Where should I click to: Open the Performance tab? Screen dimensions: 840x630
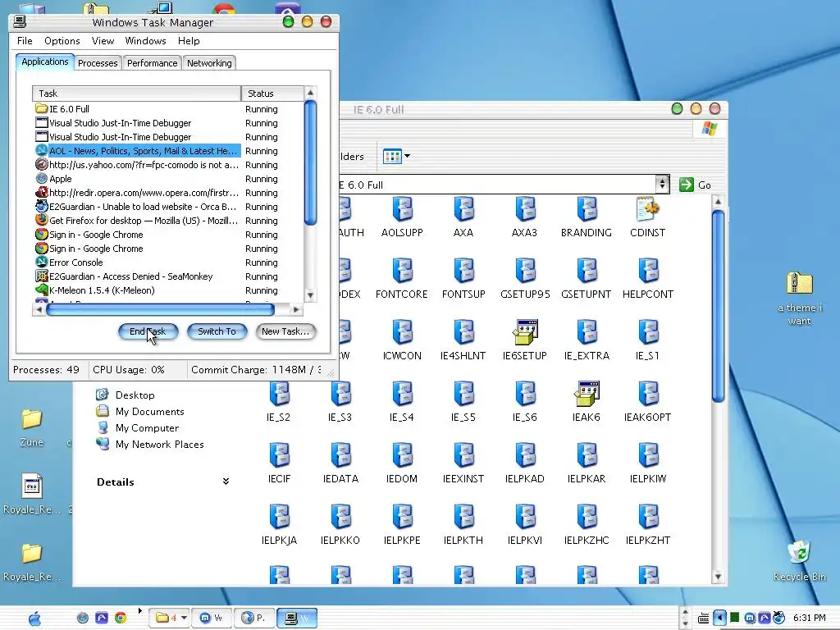152,62
